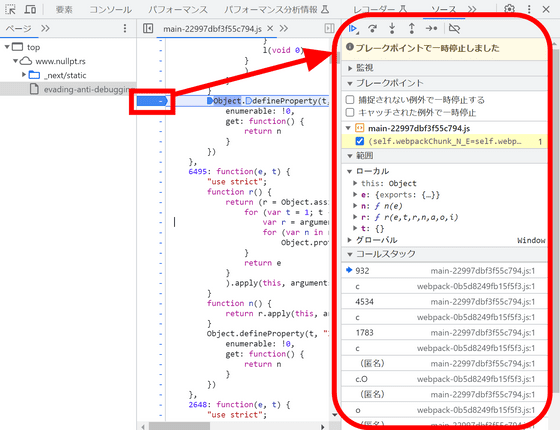The width and height of the screenshot is (560, 430).
Task: Collapse the top frame tree node
Action: (x=7, y=47)
